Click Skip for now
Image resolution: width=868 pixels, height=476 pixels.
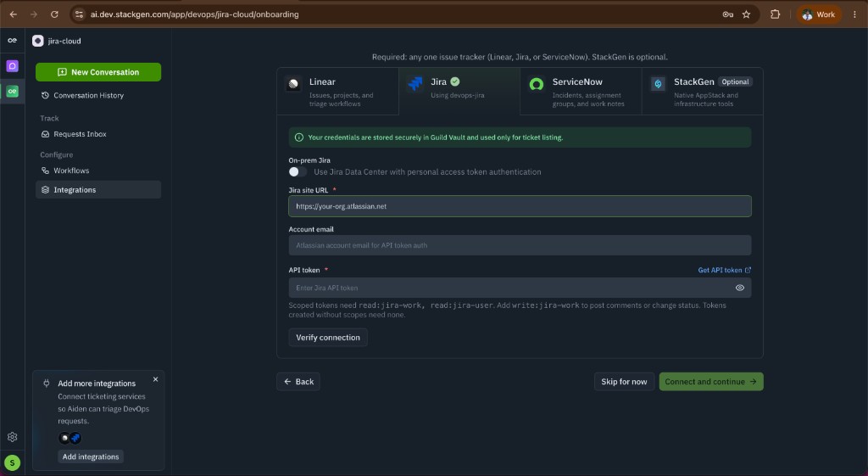click(624, 382)
